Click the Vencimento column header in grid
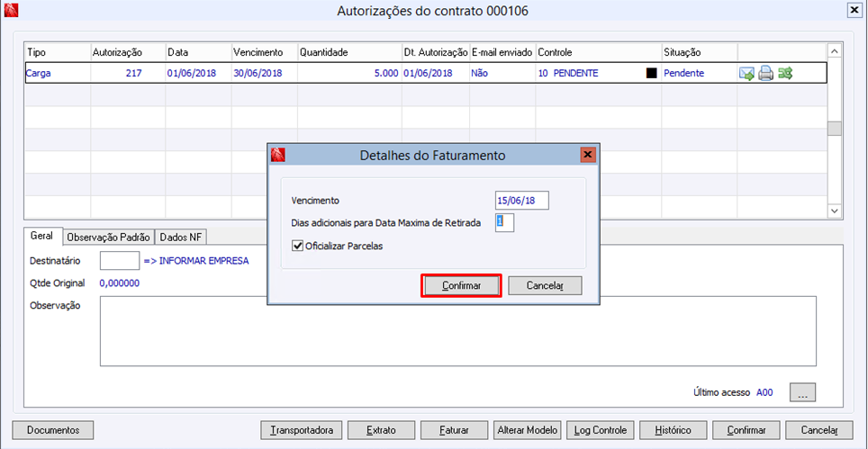The width and height of the screenshot is (868, 449). (265, 52)
